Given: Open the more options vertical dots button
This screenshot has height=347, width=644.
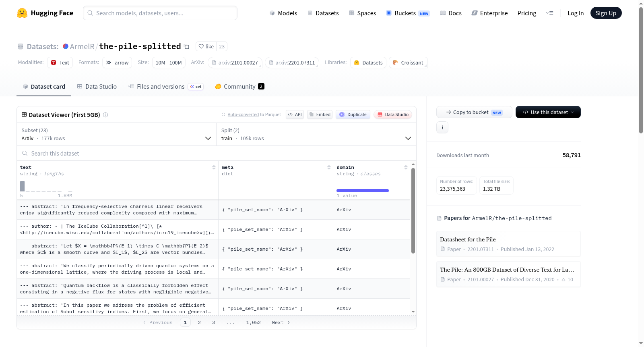Looking at the screenshot, I should 442,127.
